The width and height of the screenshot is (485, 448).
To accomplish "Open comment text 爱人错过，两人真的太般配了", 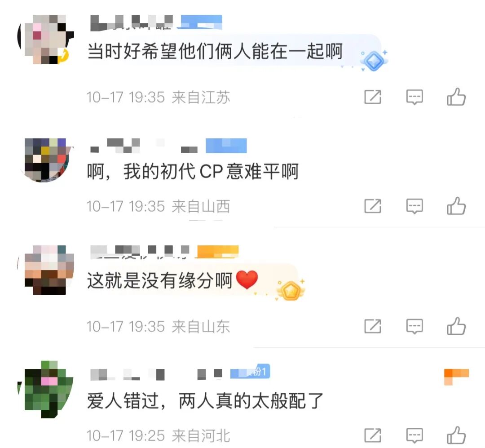I will [205, 401].
